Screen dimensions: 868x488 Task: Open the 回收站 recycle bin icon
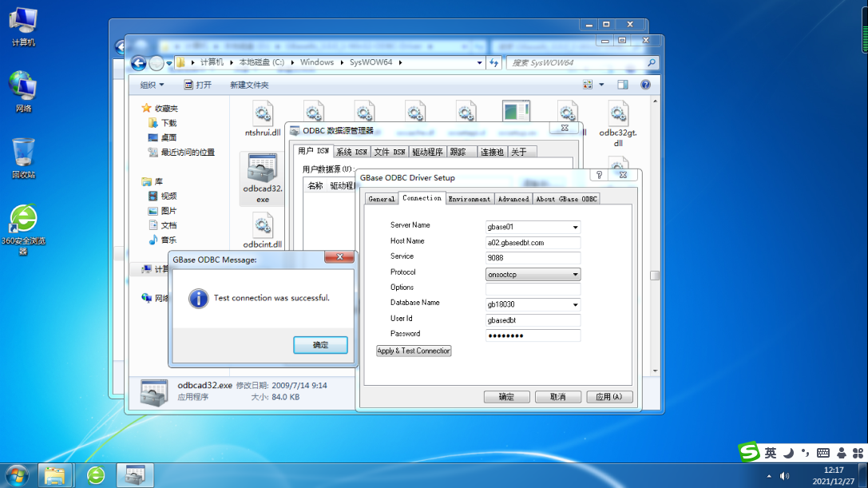pos(23,158)
